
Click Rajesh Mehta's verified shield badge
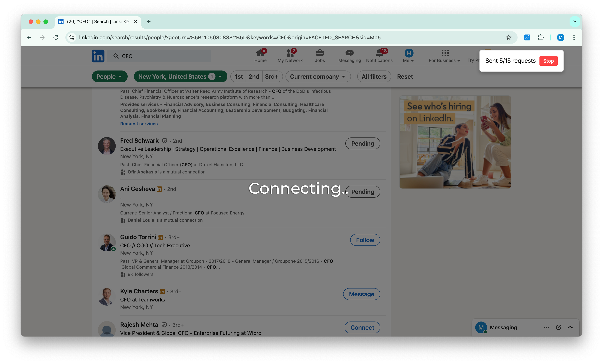(x=164, y=325)
